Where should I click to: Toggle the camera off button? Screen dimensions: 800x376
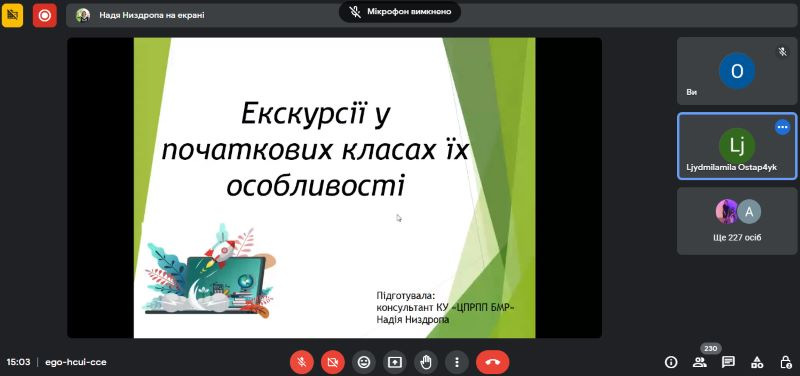pyautogui.click(x=333, y=362)
